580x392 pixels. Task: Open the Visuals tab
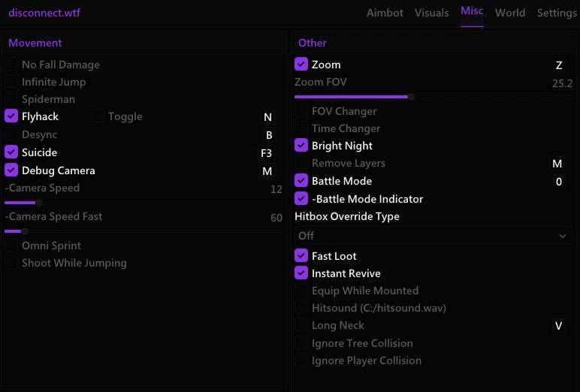tap(432, 13)
